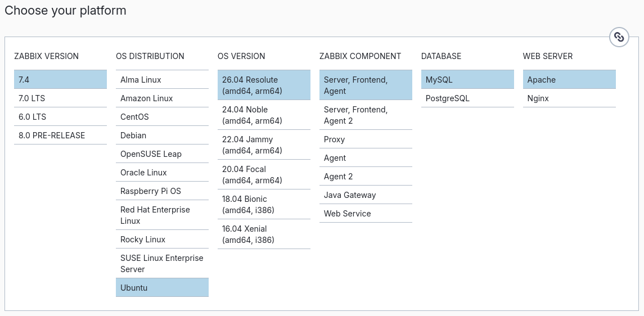Select Zabbix version 7.0 LTS

point(60,98)
